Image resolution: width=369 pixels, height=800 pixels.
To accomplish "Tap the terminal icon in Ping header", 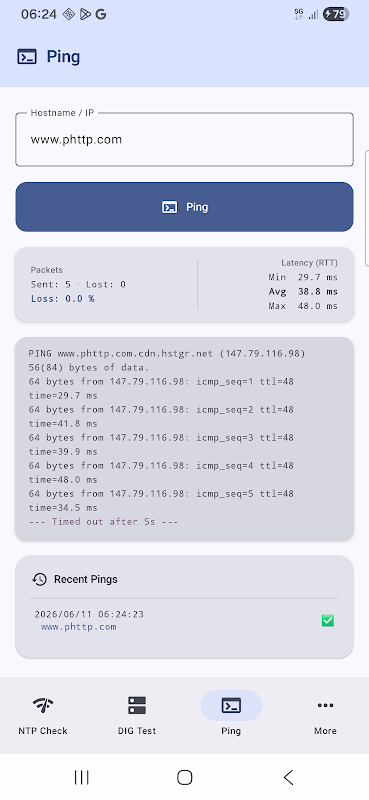I will 27,57.
